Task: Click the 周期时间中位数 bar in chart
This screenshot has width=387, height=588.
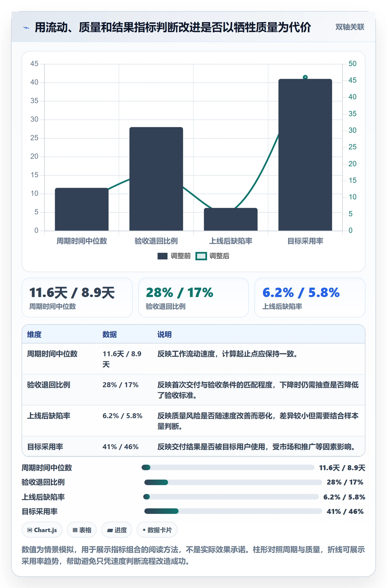Action: (82, 209)
